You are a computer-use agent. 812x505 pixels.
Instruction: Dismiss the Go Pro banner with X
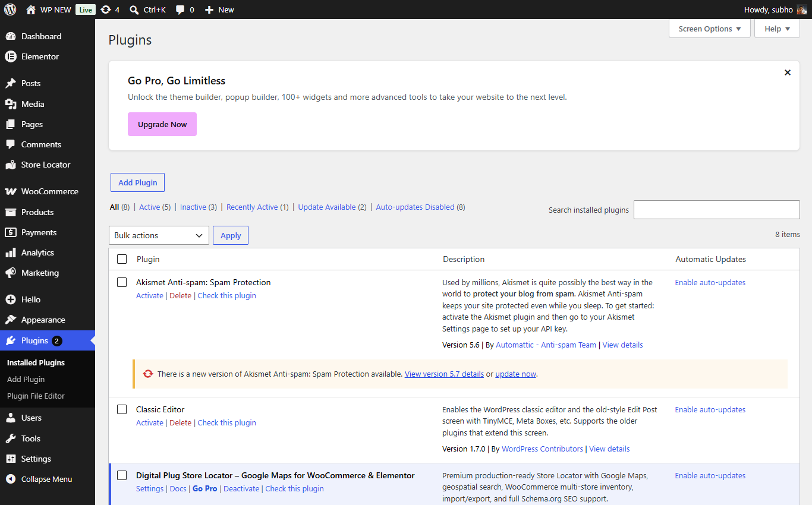click(788, 72)
